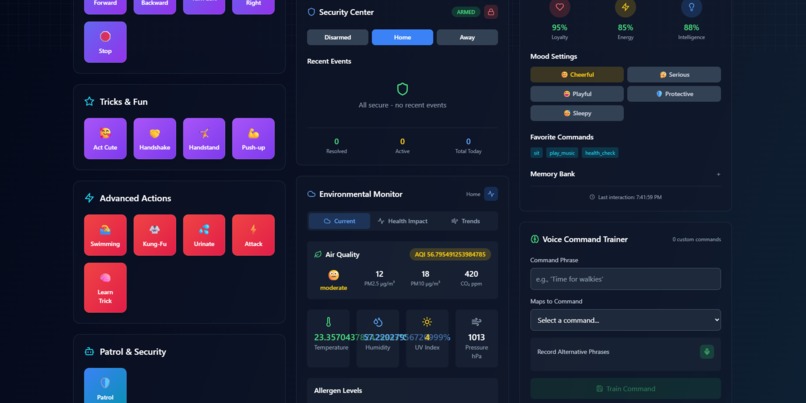Switch to the Trends tab
The image size is (806, 403).
click(466, 221)
